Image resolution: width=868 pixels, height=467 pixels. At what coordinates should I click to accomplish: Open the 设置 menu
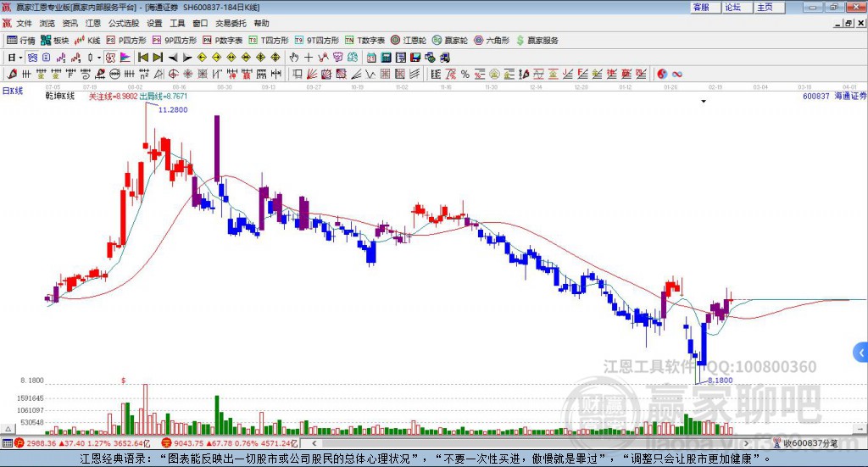click(x=154, y=23)
